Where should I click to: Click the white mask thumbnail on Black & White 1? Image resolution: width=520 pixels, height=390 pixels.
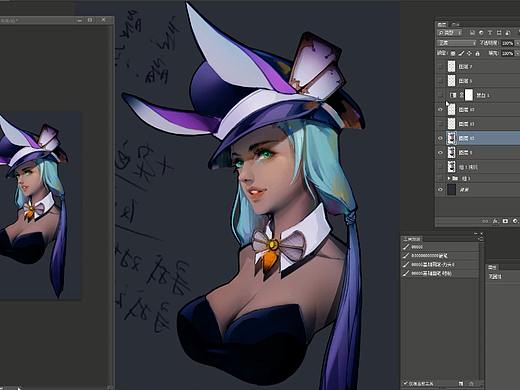[x=469, y=95]
